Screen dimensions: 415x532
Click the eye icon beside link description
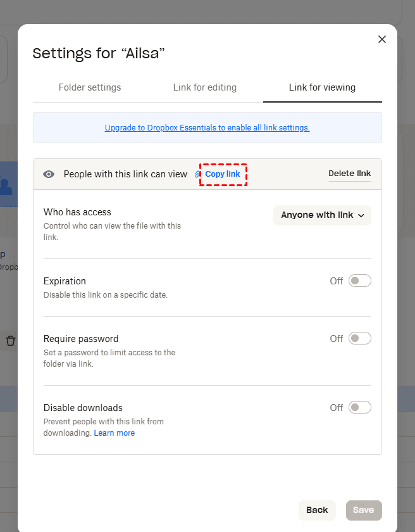(x=49, y=174)
